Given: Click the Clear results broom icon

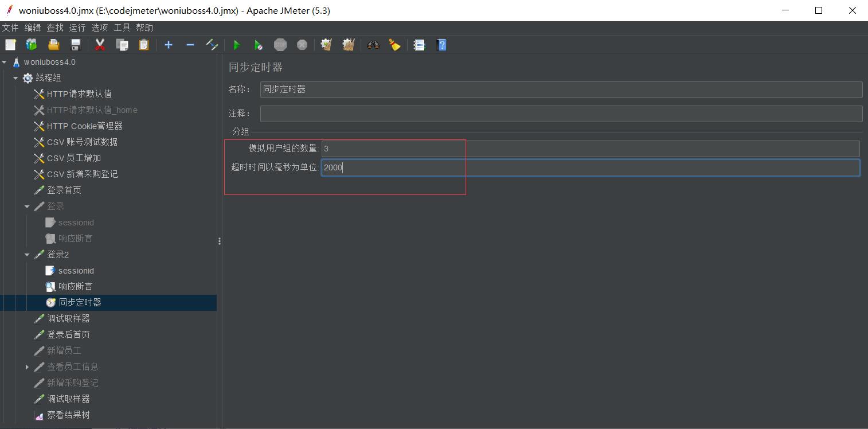Looking at the screenshot, I should [327, 45].
